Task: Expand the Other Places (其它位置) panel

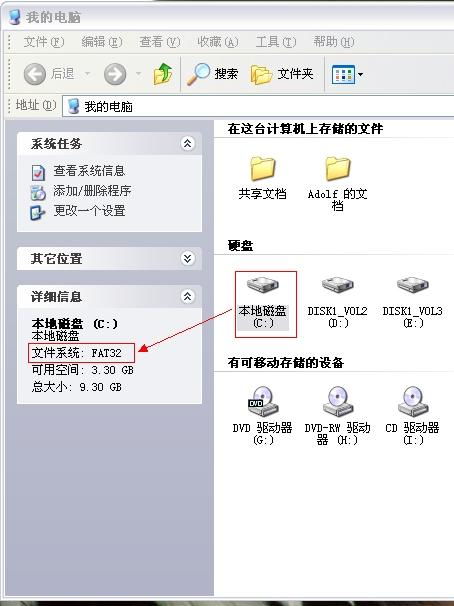Action: (187, 258)
